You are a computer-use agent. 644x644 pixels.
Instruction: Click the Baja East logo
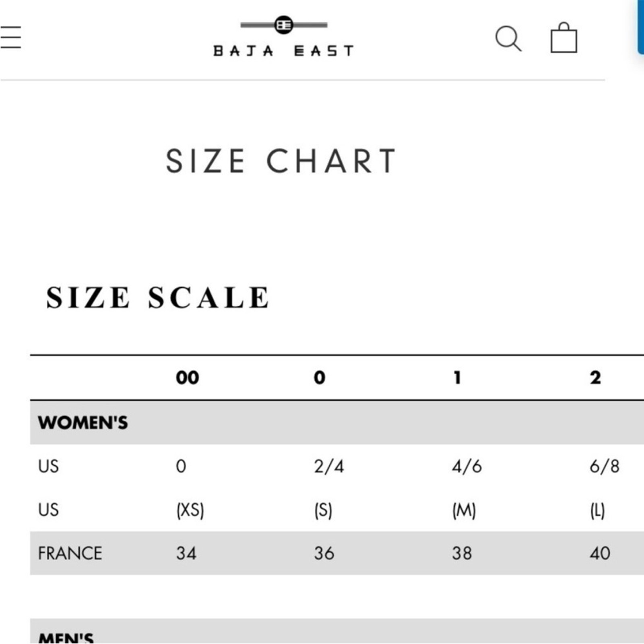pyautogui.click(x=284, y=36)
